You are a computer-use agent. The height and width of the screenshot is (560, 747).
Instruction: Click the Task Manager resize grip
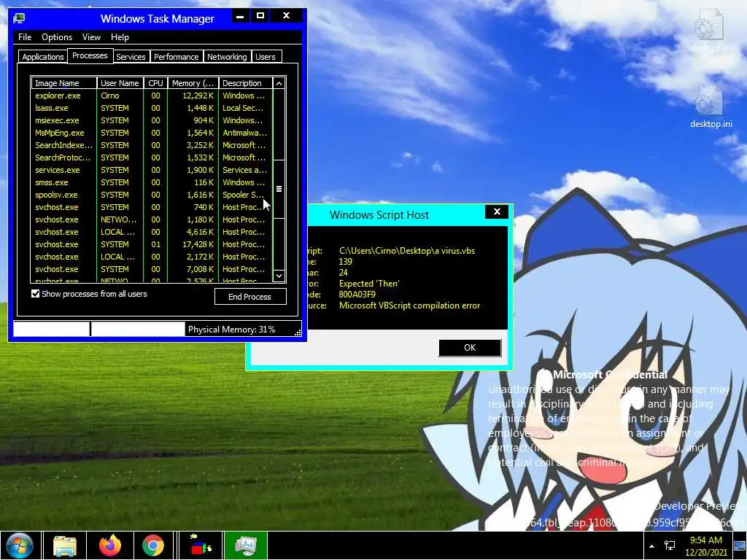[298, 332]
